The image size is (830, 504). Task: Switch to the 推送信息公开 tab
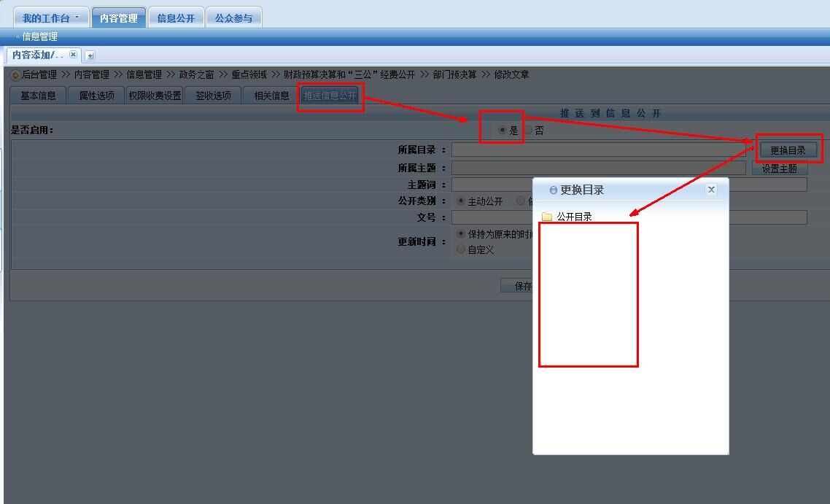click(x=330, y=96)
